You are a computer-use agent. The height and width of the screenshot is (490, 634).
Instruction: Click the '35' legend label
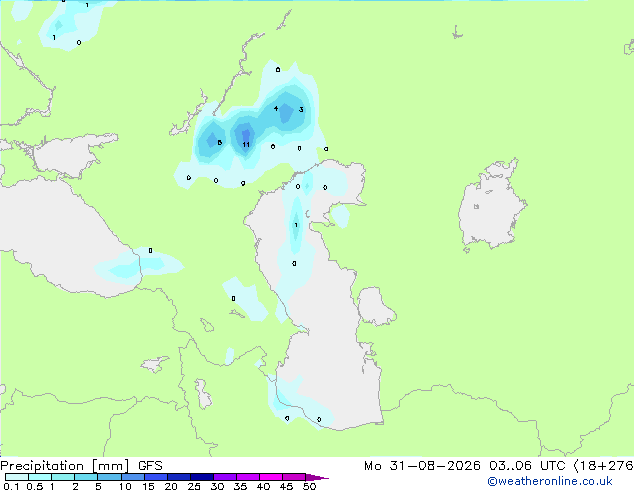pos(240,486)
